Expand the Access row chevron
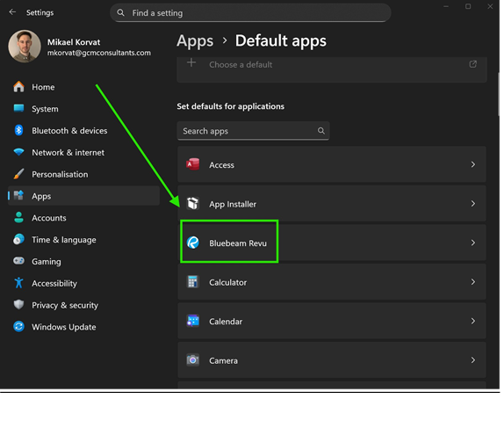The image size is (504, 428). point(472,164)
